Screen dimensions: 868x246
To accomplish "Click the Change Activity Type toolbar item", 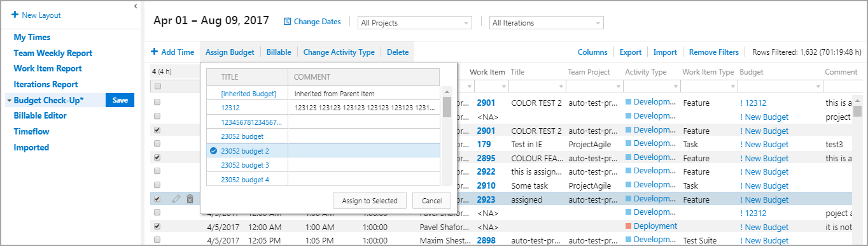I will click(x=339, y=52).
